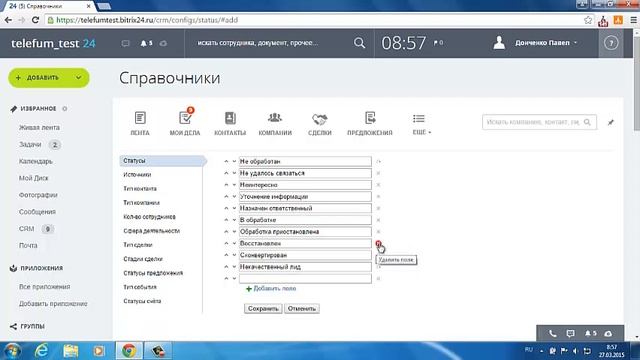Open Все приложения in sidebar
640x360 pixels.
[x=44, y=287]
